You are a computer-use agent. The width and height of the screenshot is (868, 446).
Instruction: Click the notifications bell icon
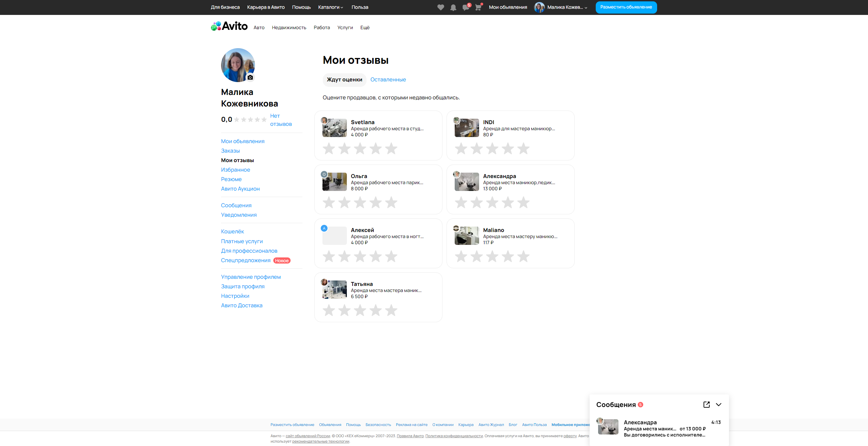[x=453, y=7]
